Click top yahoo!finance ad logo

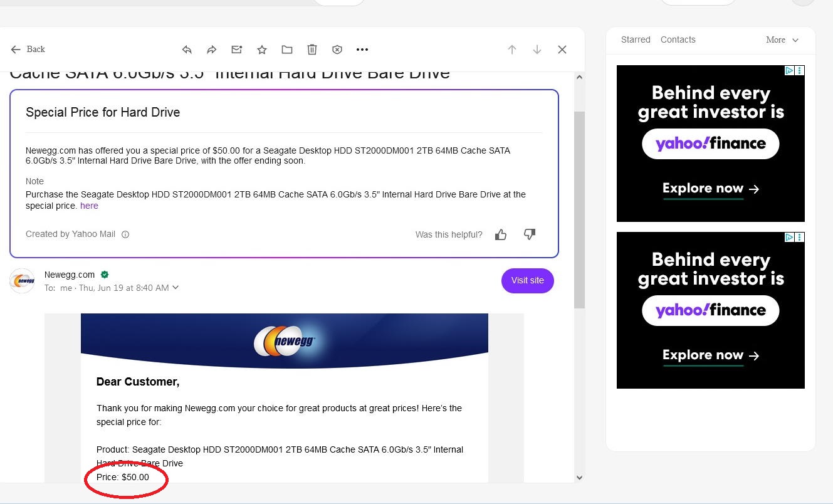click(711, 144)
